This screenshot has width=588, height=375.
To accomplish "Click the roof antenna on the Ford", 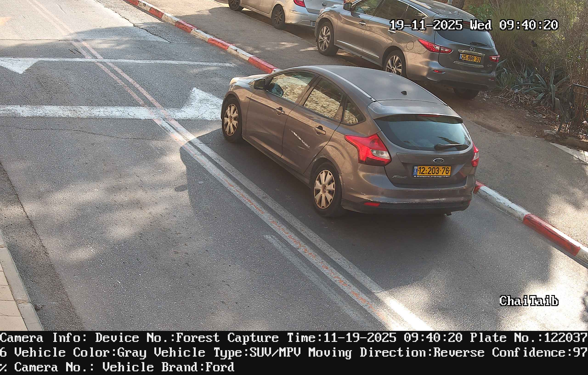I will click(404, 93).
